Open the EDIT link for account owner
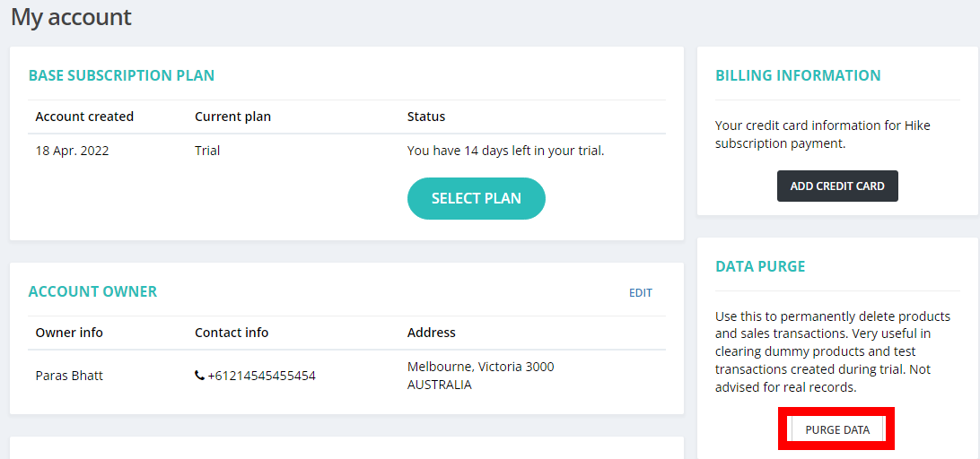 (x=641, y=293)
